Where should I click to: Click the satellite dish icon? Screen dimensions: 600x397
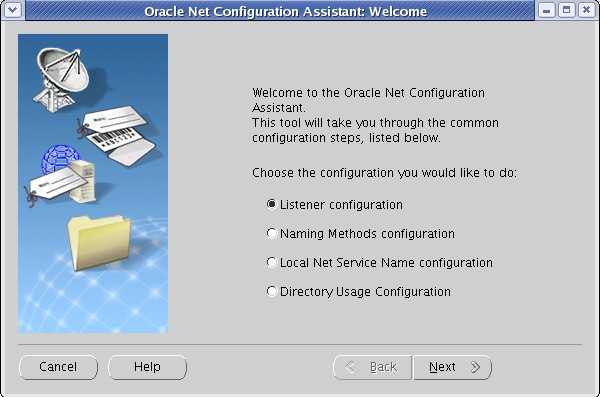[63, 78]
